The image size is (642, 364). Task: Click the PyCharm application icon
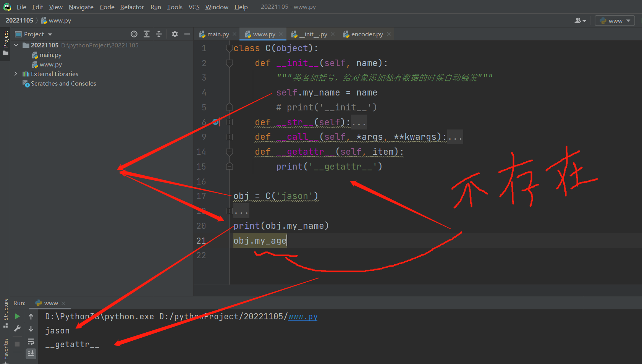(x=7, y=7)
